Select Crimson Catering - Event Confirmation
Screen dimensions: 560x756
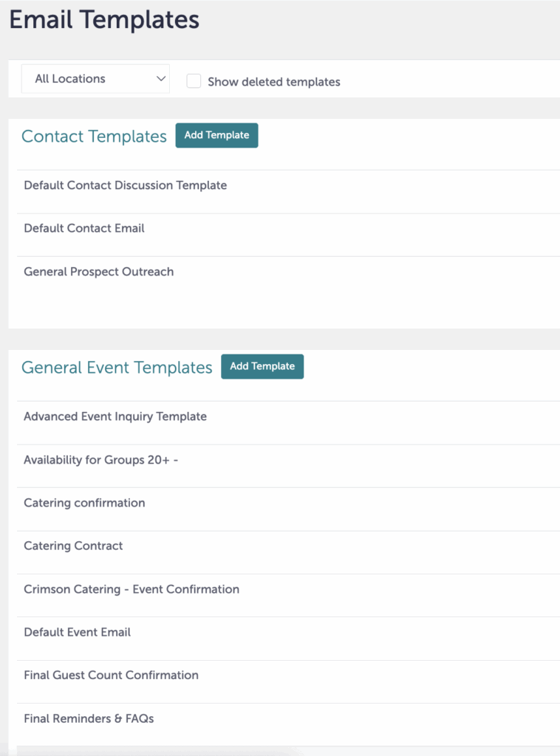coord(132,589)
